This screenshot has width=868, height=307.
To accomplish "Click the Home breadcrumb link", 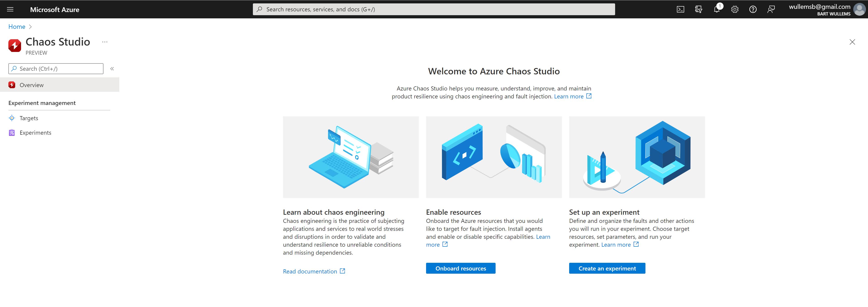I will point(17,27).
